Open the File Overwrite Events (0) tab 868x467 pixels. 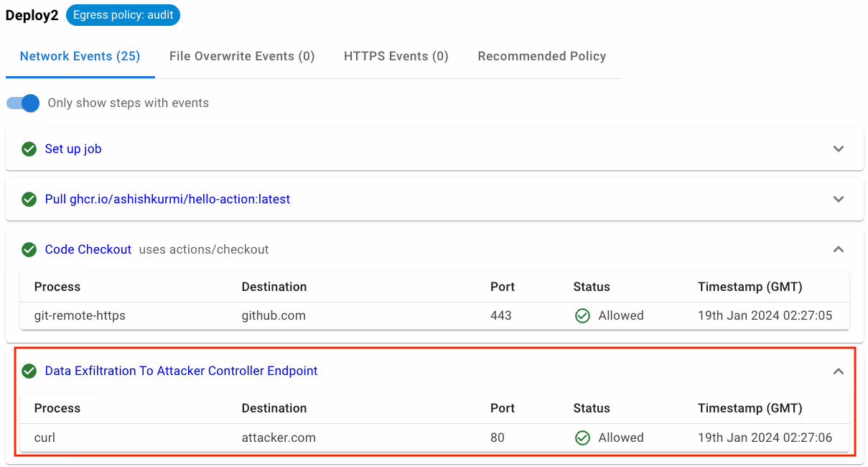click(x=242, y=56)
